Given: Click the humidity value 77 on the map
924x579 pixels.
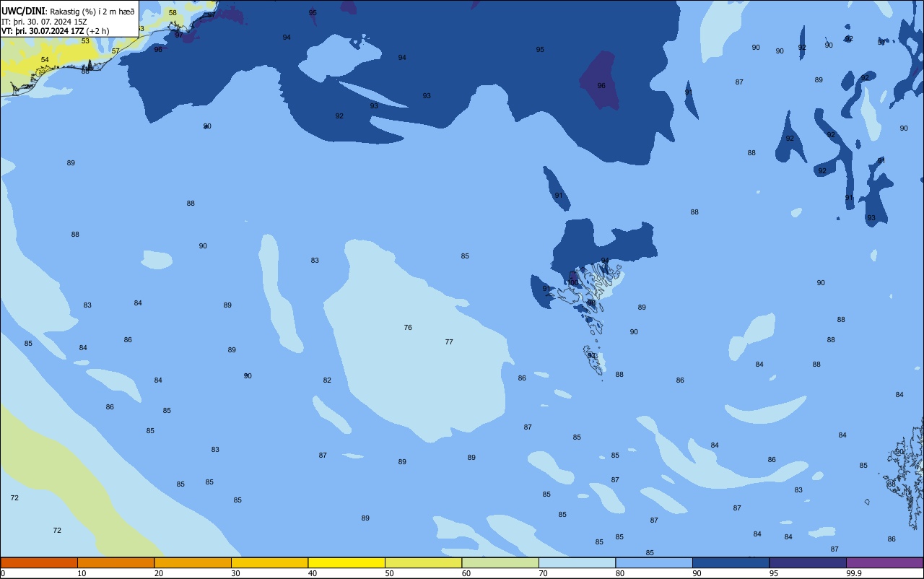Looking at the screenshot, I should (x=449, y=342).
